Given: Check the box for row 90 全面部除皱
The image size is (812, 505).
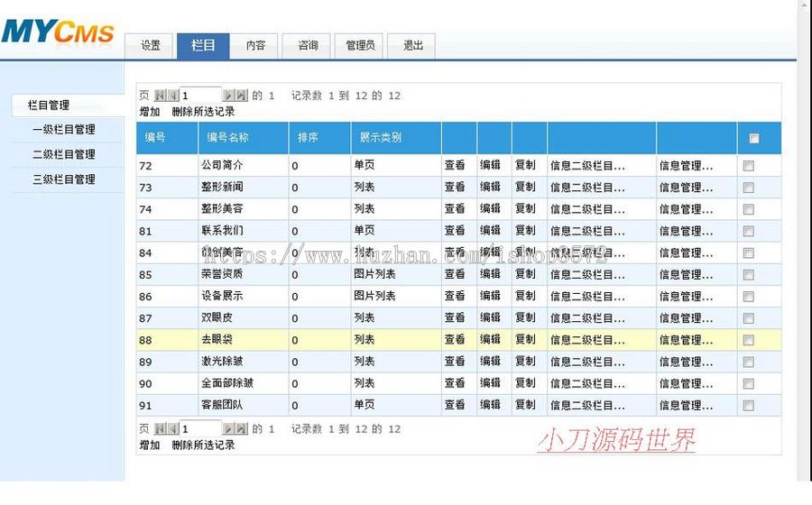Looking at the screenshot, I should (748, 383).
